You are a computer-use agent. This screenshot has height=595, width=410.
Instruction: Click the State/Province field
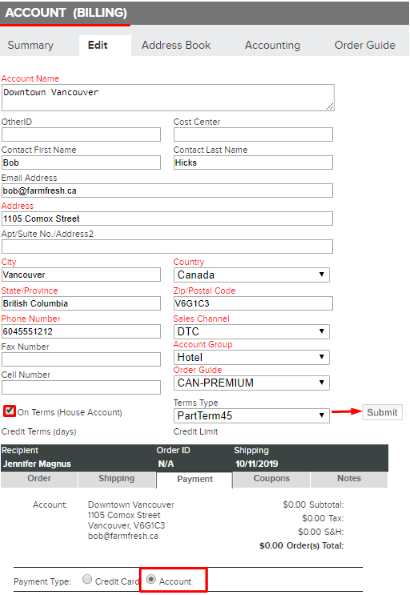point(81,304)
